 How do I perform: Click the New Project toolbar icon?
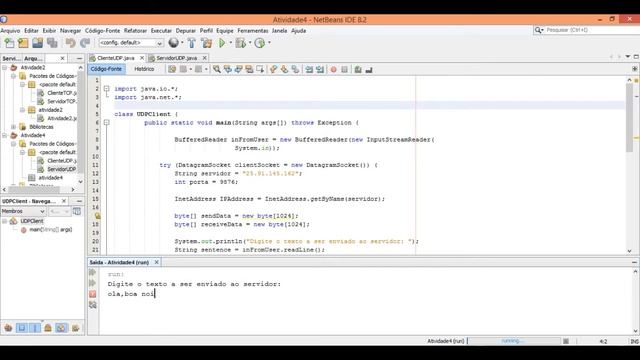point(23,42)
